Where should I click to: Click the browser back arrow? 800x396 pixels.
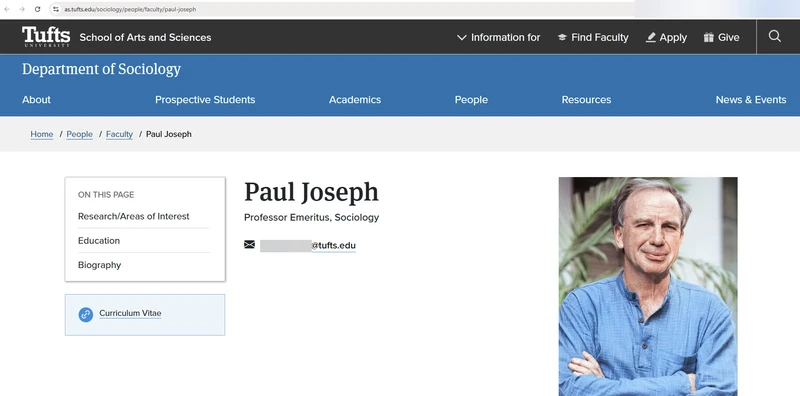click(x=7, y=9)
